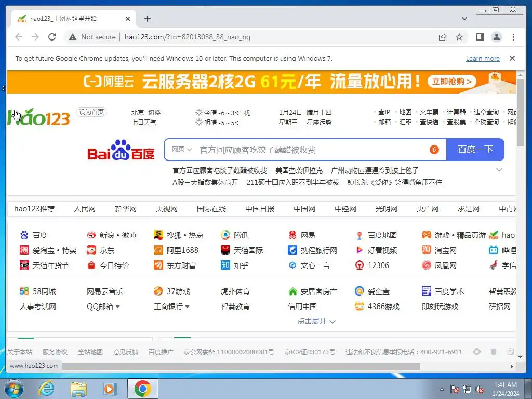Reload the page with the refresh icon
The width and height of the screenshot is (532, 399).
point(52,37)
